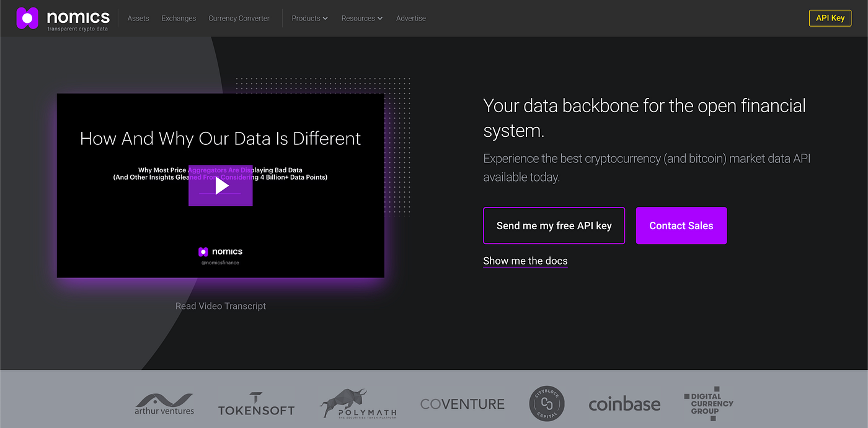Select the Advertise link in the header
This screenshot has width=868, height=428.
point(410,19)
